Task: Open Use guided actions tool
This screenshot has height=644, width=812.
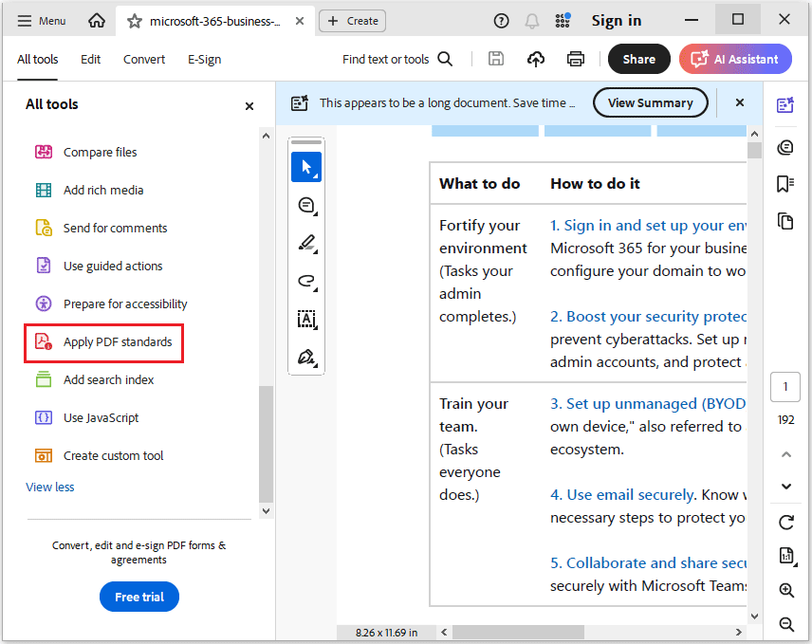Action: pyautogui.click(x=99, y=267)
